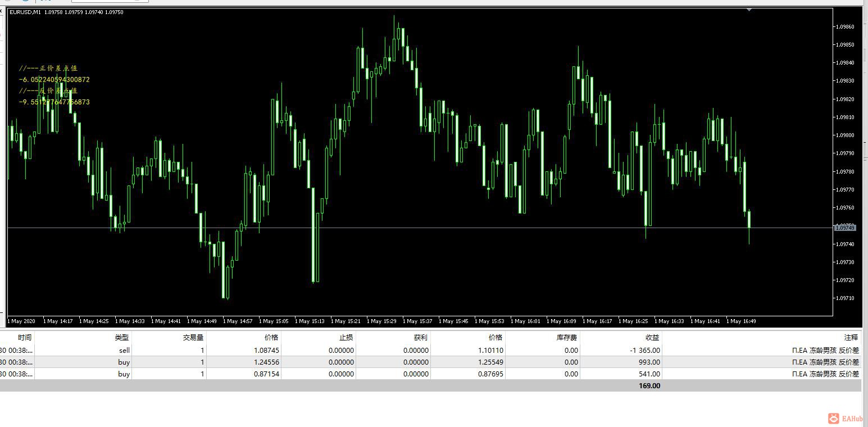Viewport: 868px width, 427px height.
Task: Sort trades by the 收益 column header
Action: (x=652, y=337)
